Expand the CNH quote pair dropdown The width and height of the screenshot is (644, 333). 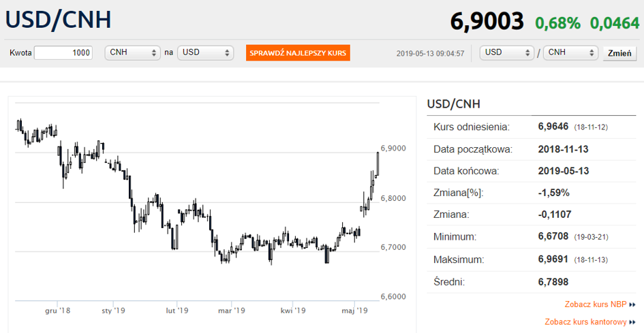(x=570, y=52)
